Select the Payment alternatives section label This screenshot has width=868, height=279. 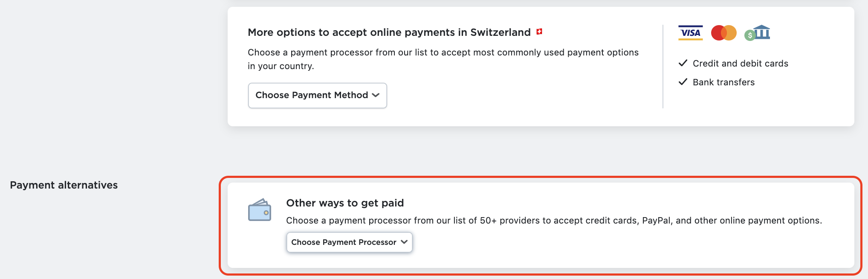64,185
